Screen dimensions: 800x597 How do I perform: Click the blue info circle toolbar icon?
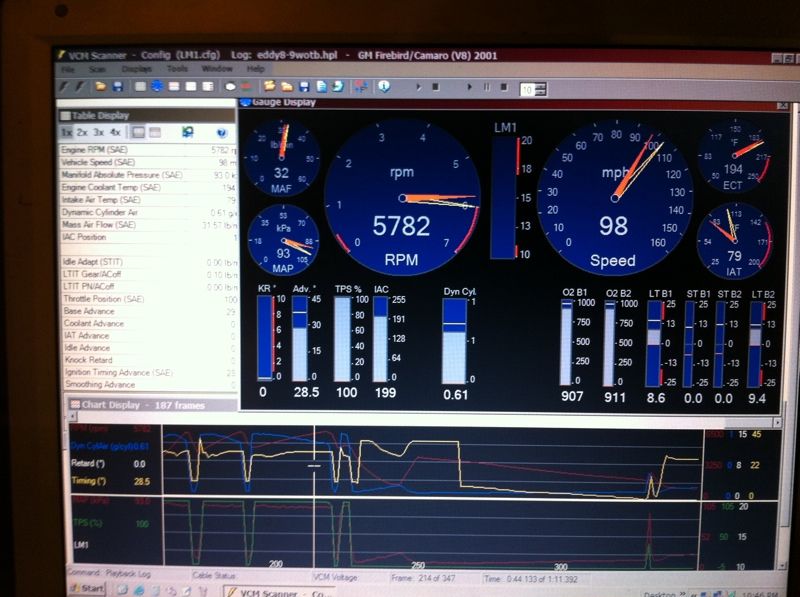384,86
